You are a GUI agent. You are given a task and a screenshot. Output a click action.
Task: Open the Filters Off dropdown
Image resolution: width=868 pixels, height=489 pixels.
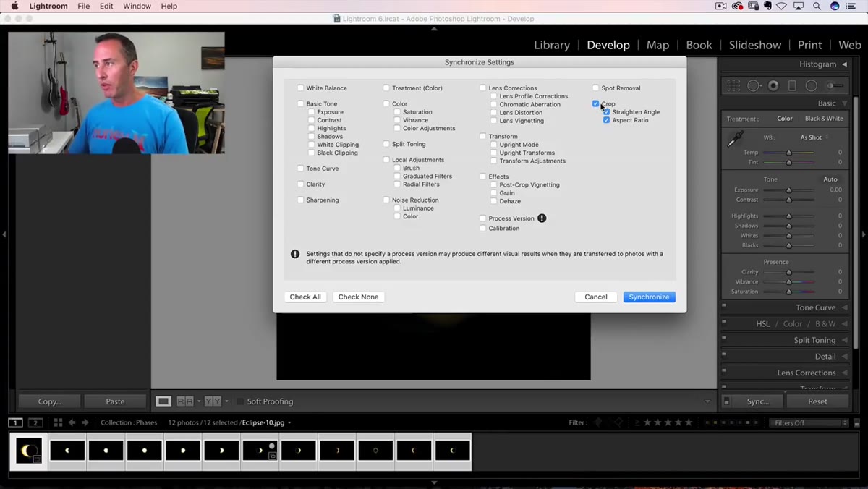point(809,422)
